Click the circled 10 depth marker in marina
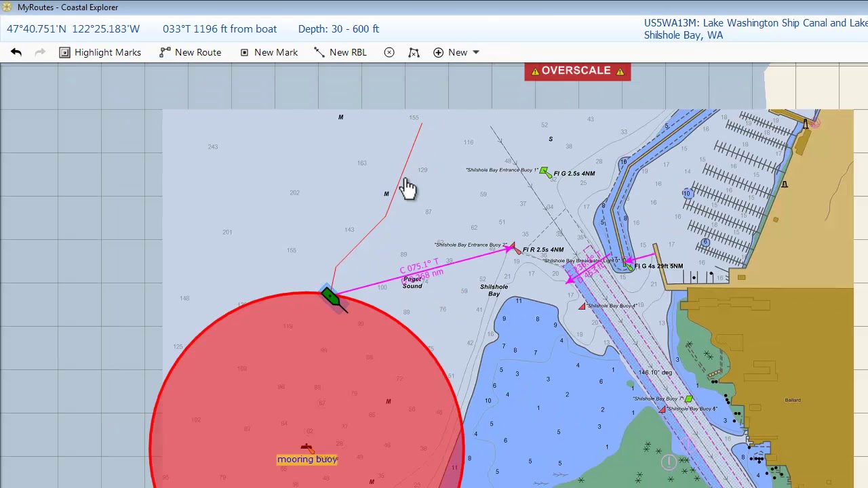Screen dimensions: 868x488 click(687, 194)
